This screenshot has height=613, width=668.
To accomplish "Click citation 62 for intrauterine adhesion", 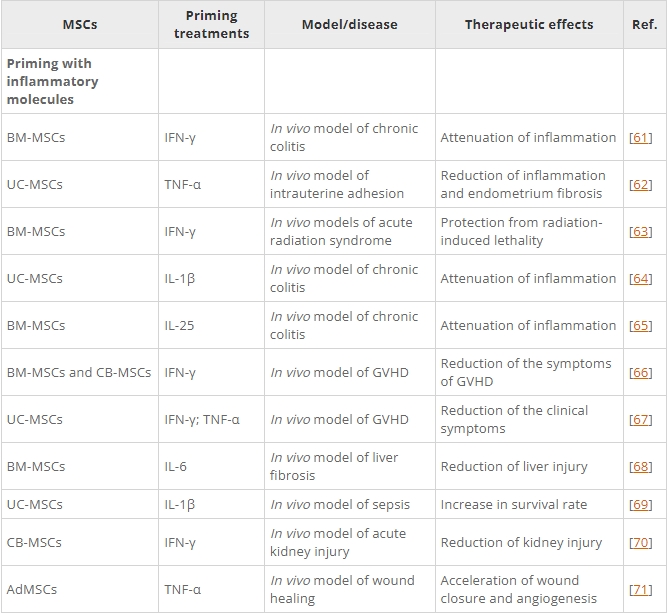I will click(640, 184).
